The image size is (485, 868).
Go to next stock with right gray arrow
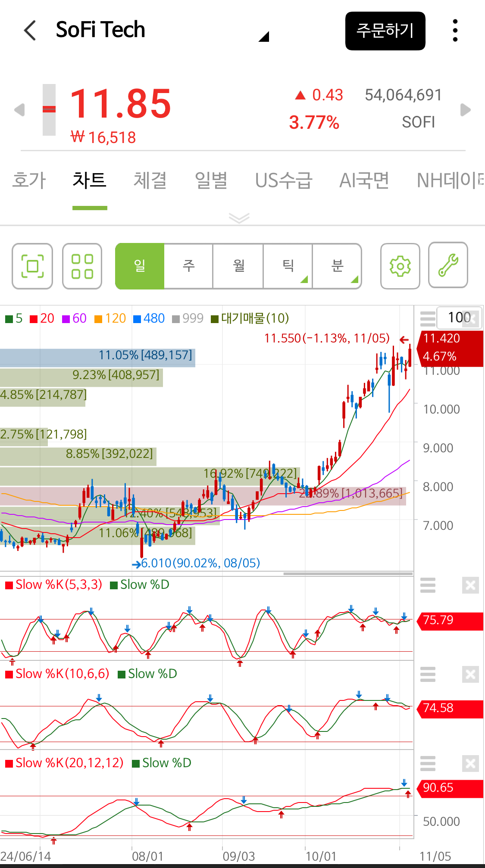(x=466, y=110)
